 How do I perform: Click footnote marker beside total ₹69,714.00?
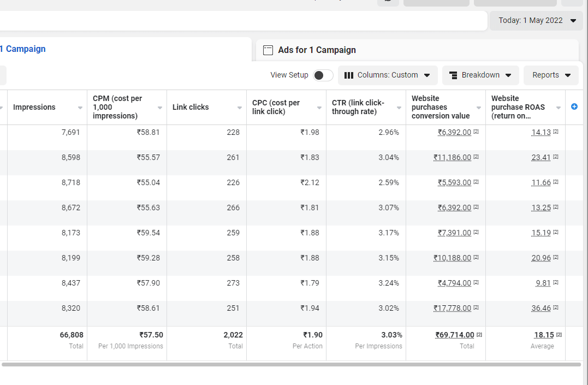pos(479,334)
